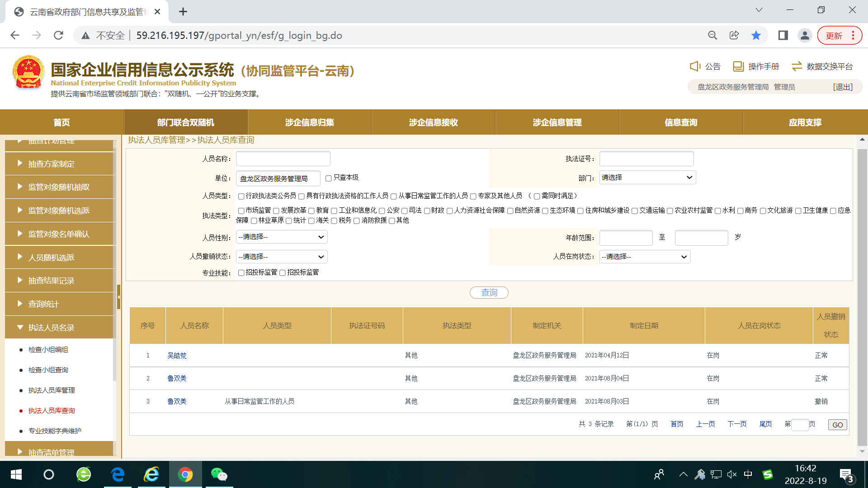
Task: Open the zoom magnifier in address bar
Action: (x=712, y=35)
